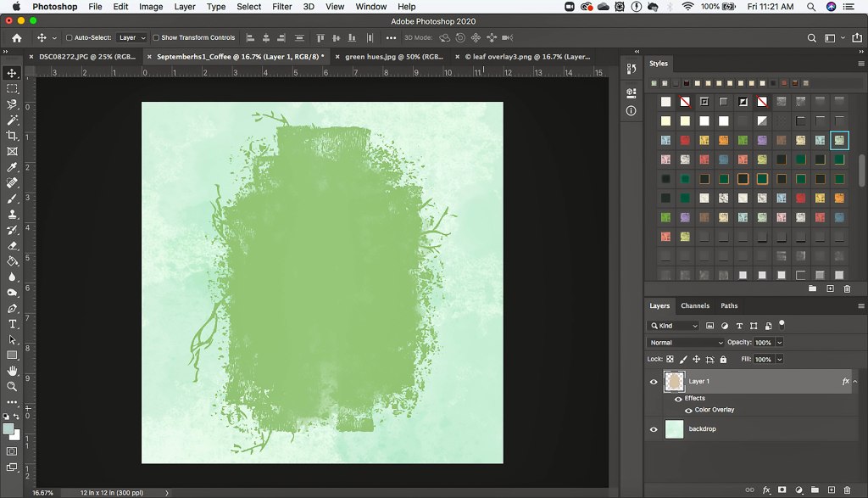Click the foreground color swatch
This screenshot has height=498, width=868.
click(8, 429)
